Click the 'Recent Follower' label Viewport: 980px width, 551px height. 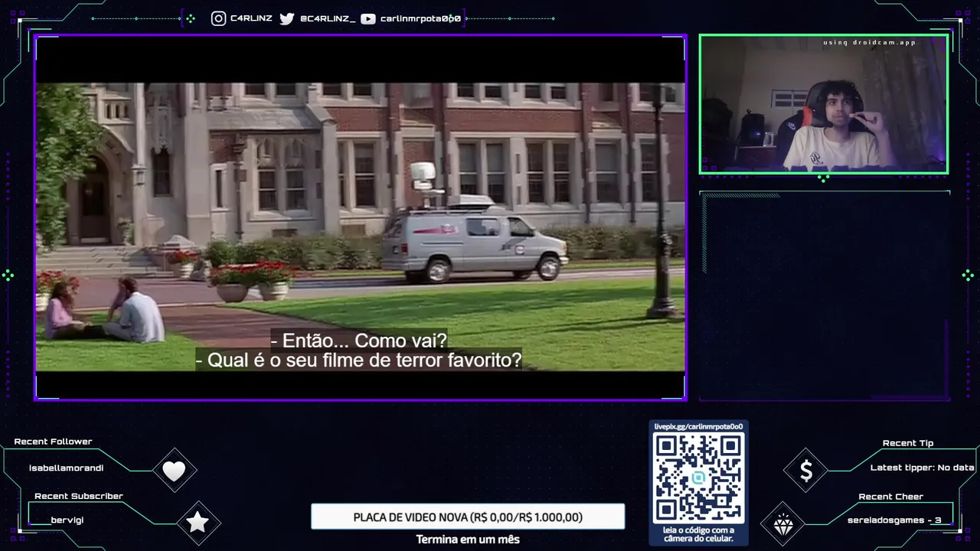(53, 442)
